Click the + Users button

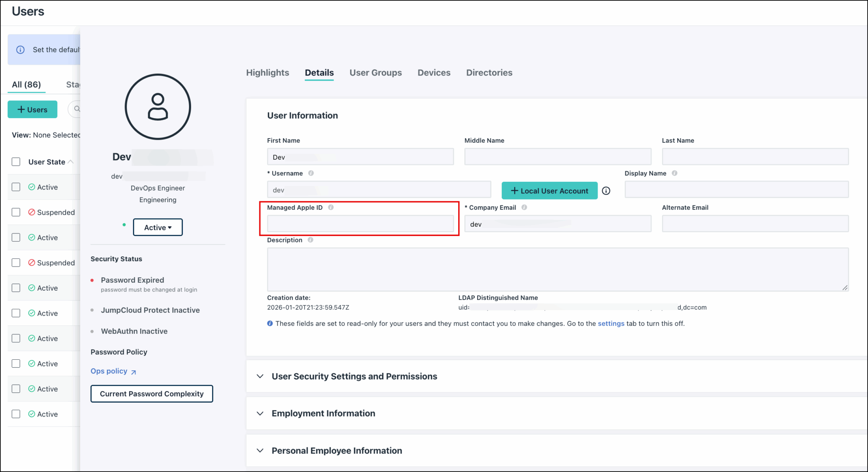tap(32, 109)
